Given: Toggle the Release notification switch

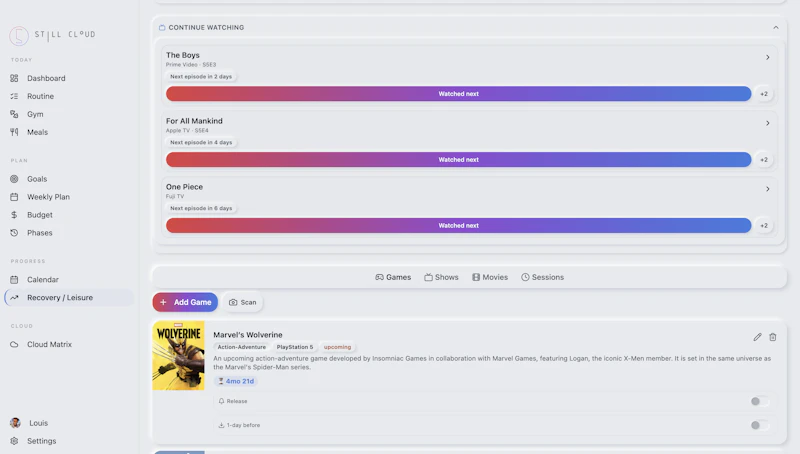Looking at the screenshot, I should [759, 401].
